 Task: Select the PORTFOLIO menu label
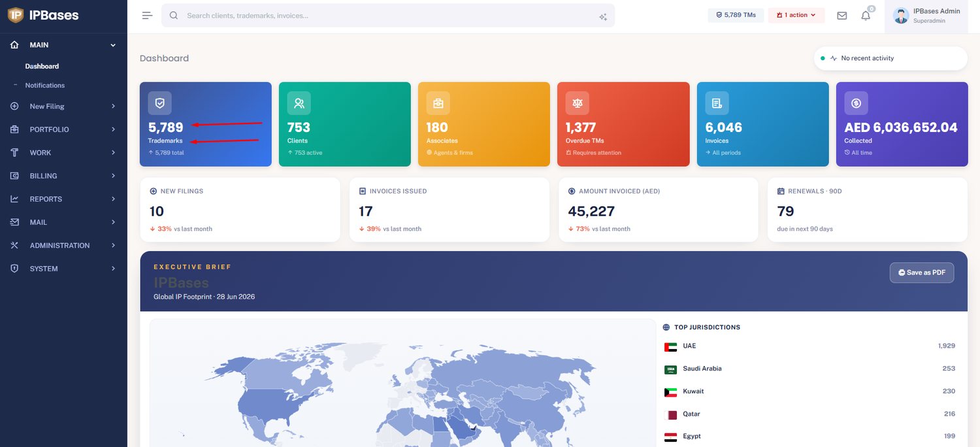point(49,129)
